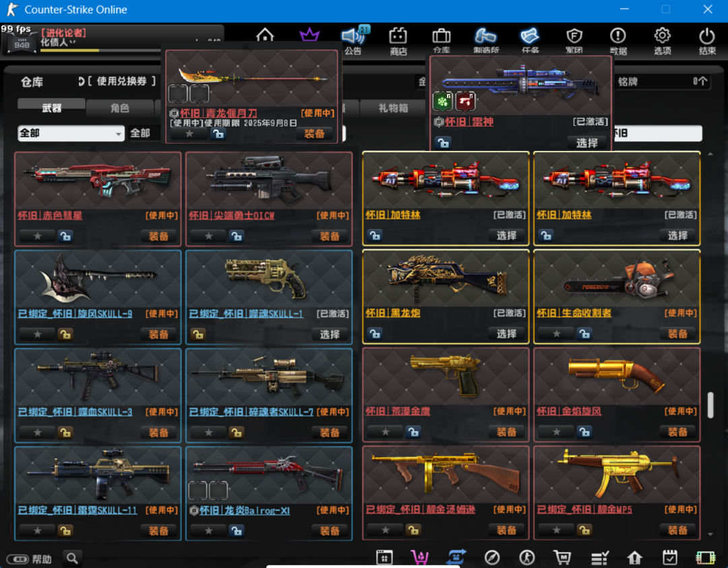Toggle the lock on 赤色彗星
728x568 pixels.
pyautogui.click(x=65, y=236)
